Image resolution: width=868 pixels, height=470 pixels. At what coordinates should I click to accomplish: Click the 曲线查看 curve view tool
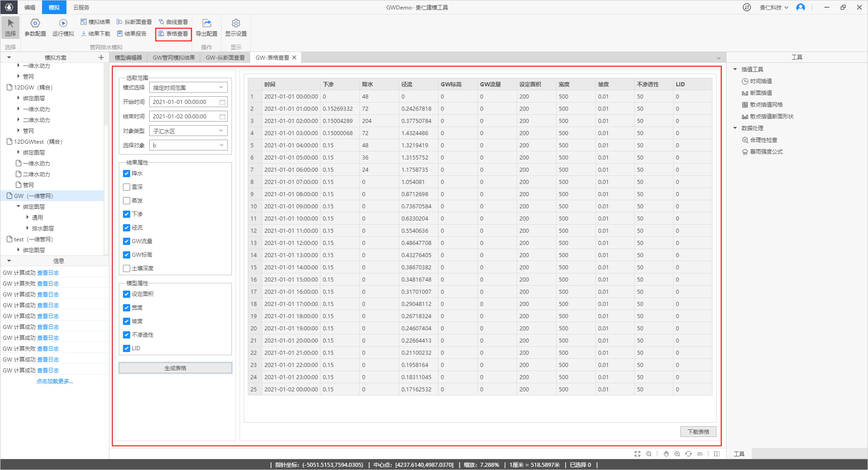click(x=173, y=22)
